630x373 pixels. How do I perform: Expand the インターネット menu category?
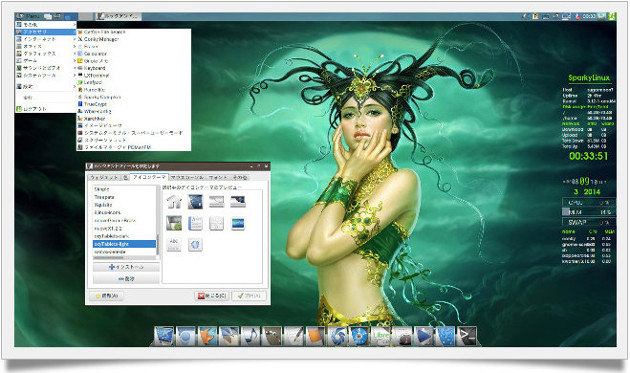pyautogui.click(x=45, y=39)
